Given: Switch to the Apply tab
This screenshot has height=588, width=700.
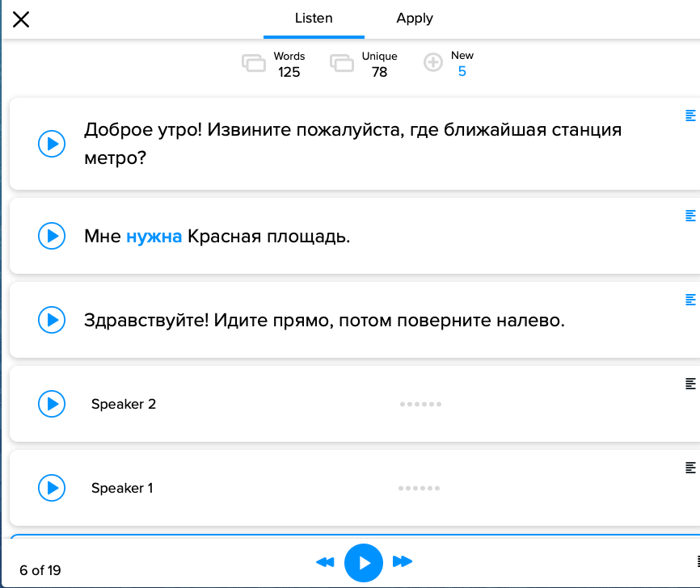Looking at the screenshot, I should point(415,19).
